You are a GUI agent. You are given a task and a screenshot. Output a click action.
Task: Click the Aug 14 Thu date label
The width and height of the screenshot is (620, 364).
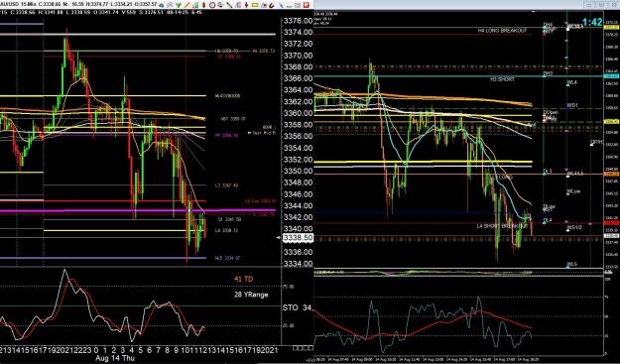[x=115, y=358]
